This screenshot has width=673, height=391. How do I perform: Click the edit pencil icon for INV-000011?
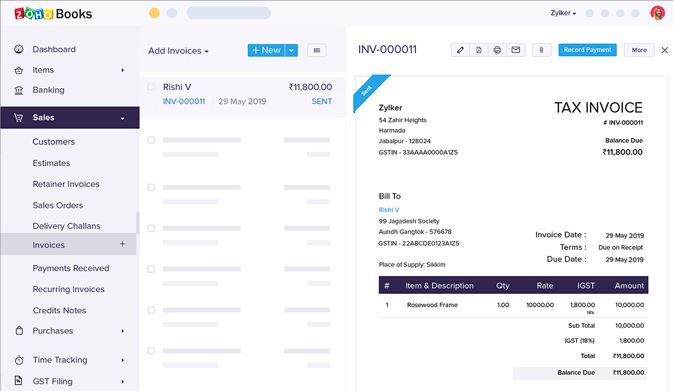(x=460, y=50)
